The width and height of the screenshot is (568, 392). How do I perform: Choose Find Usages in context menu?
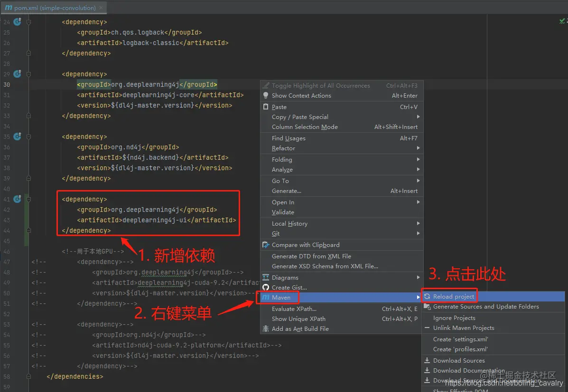[x=342, y=138]
